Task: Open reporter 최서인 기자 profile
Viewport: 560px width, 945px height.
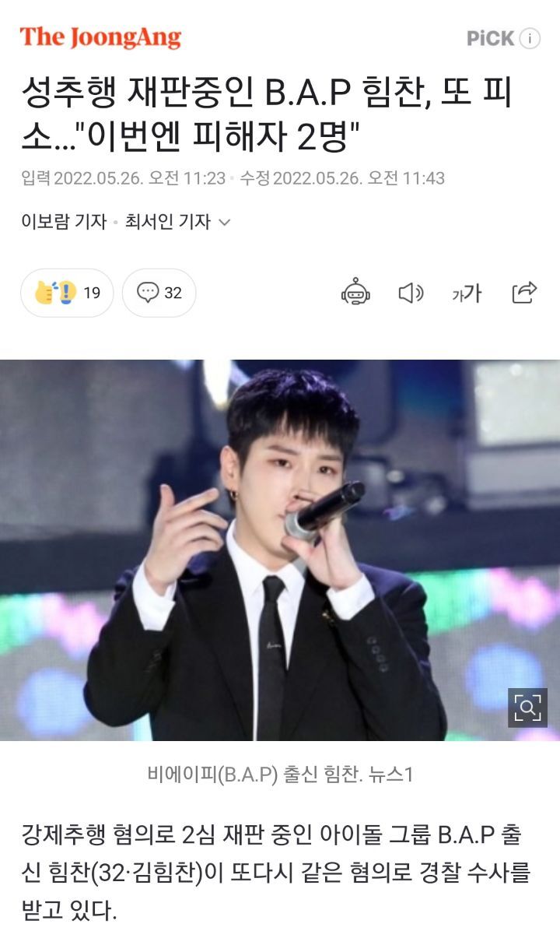Action: tap(168, 222)
